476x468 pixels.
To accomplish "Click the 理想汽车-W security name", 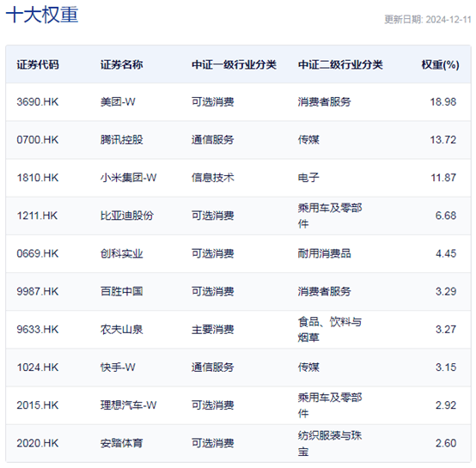I will click(x=128, y=405).
